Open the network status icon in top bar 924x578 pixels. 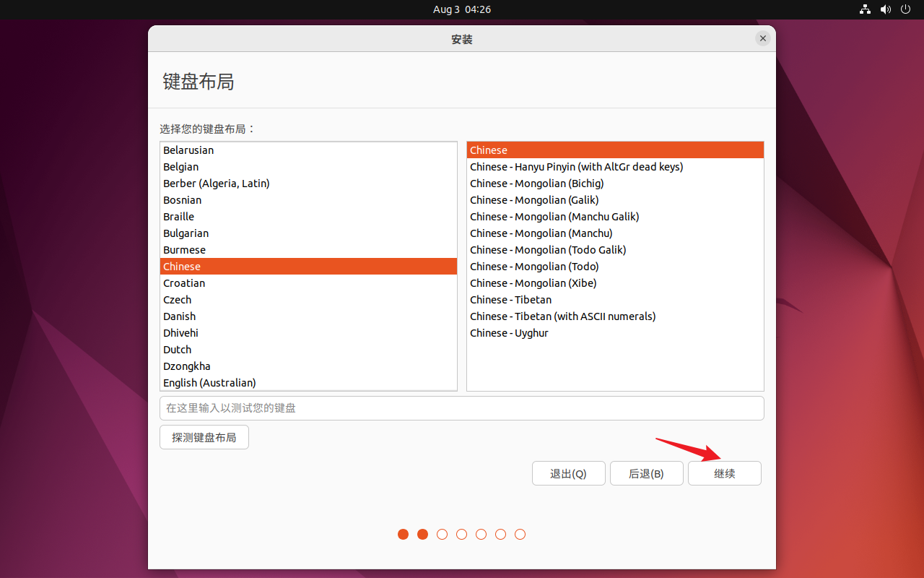865,9
